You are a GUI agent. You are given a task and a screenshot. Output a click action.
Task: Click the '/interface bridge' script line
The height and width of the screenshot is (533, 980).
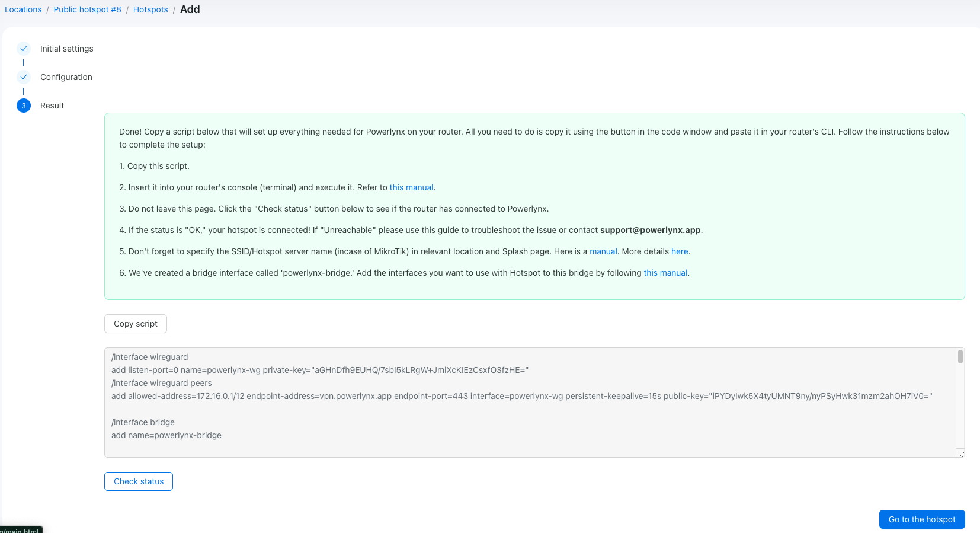click(143, 422)
